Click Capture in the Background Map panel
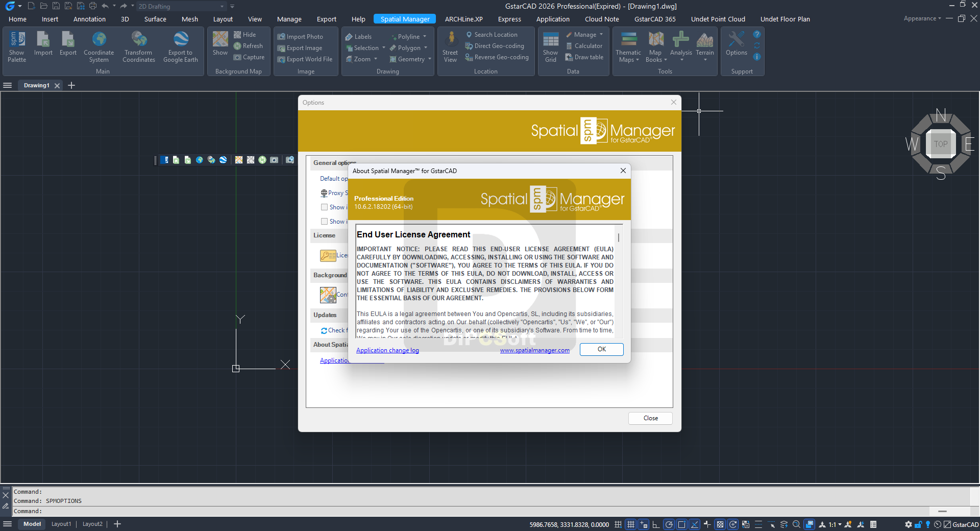Viewport: 980px width, 531px height. point(249,57)
